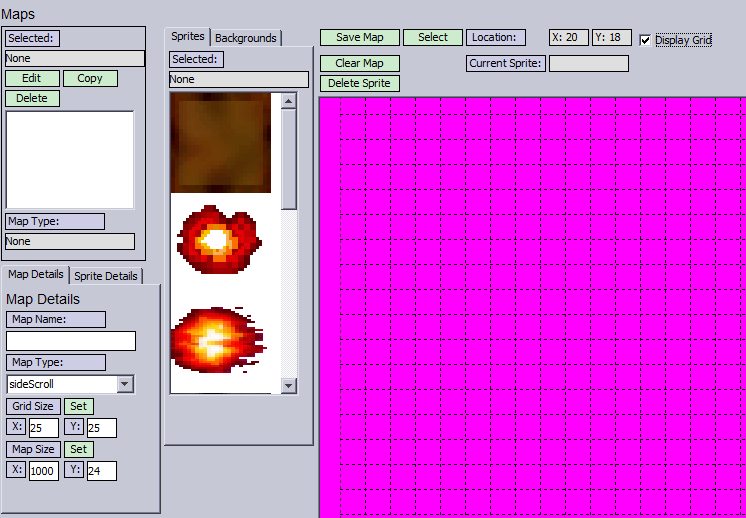Screen dimensions: 746x518
Task: Click the magenta map grid canvas
Action: click(x=532, y=307)
